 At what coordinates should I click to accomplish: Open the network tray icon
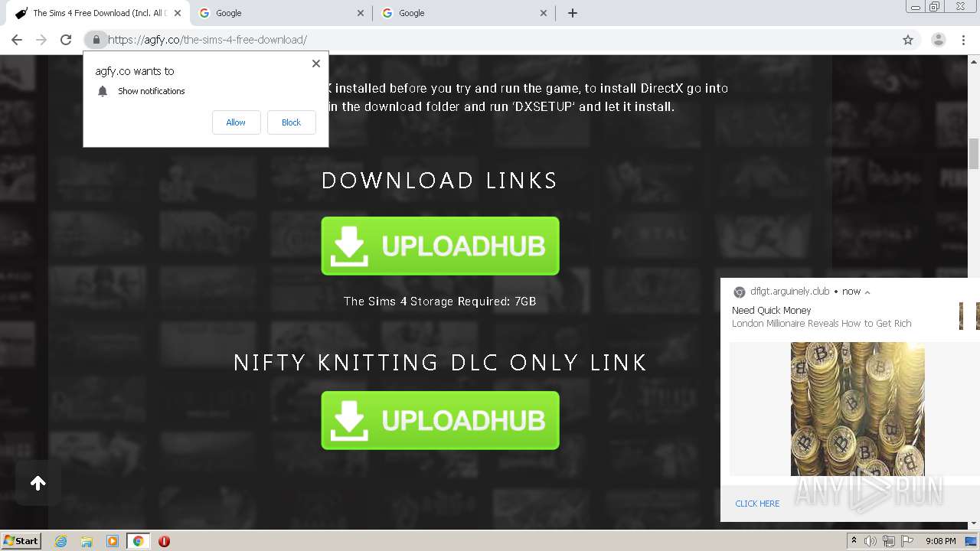(x=889, y=541)
